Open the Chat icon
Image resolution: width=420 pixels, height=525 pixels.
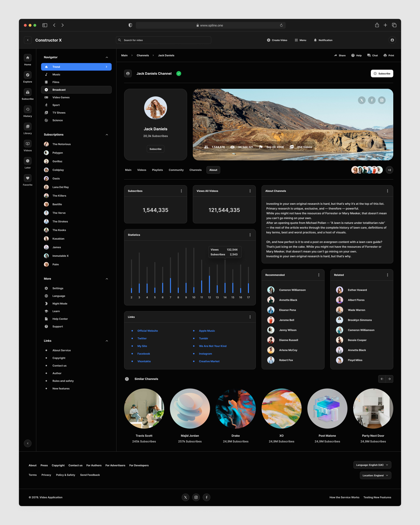369,56
